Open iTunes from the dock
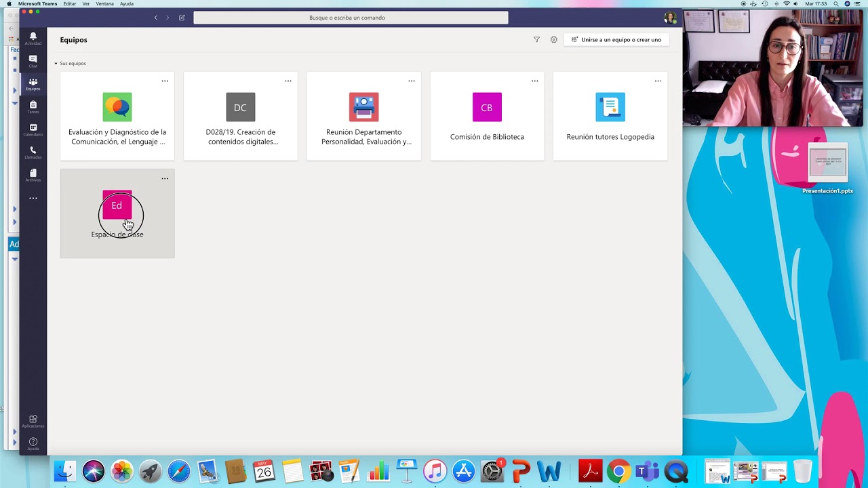This screenshot has height=488, width=868. (435, 471)
